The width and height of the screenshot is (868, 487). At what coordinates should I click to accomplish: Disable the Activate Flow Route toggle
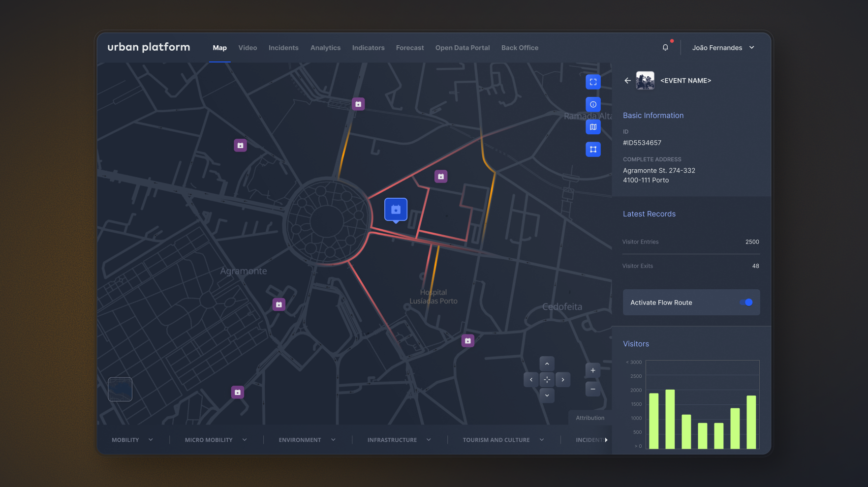(x=746, y=303)
